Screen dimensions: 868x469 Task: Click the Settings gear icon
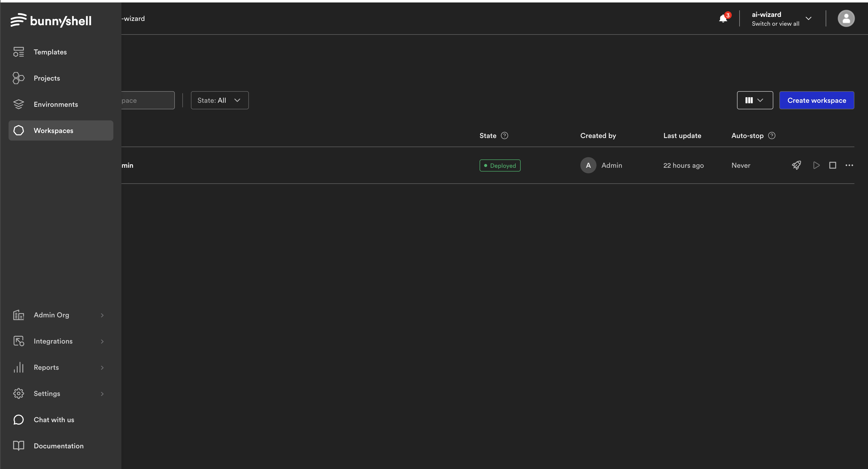coord(19,393)
